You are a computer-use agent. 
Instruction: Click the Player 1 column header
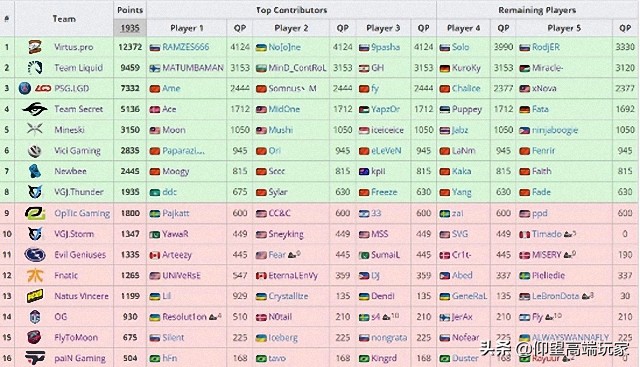187,28
